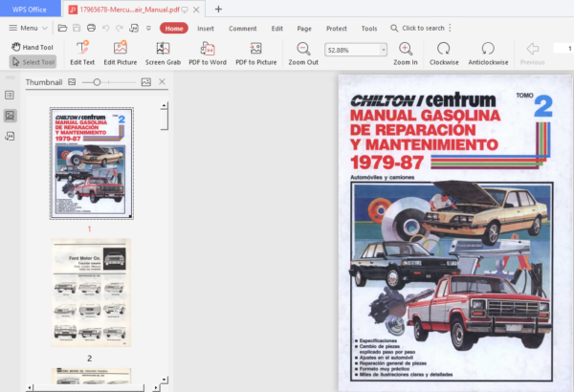Close the PDF document tab
Screen dimensions: 574x392
[x=196, y=10]
